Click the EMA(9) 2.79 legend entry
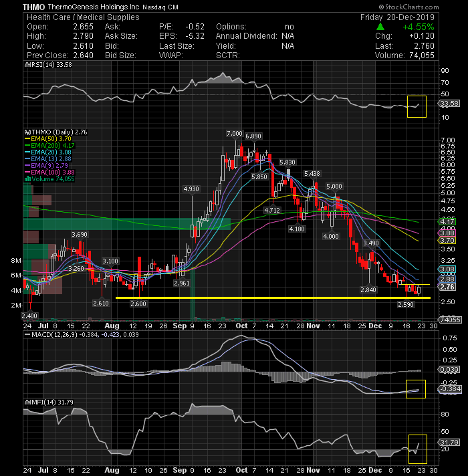Screen dimensions: 468x476 46,165
